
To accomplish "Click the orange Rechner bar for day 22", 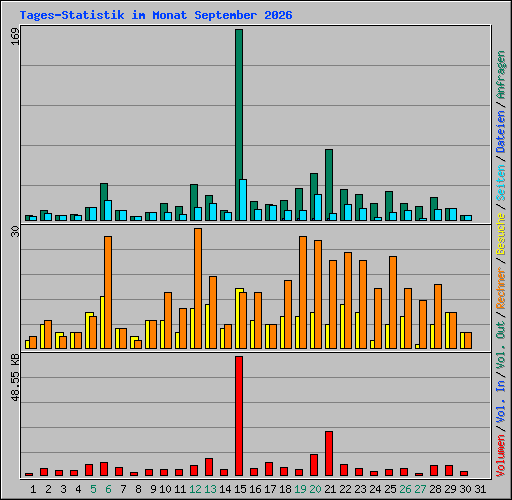I will point(348,301).
